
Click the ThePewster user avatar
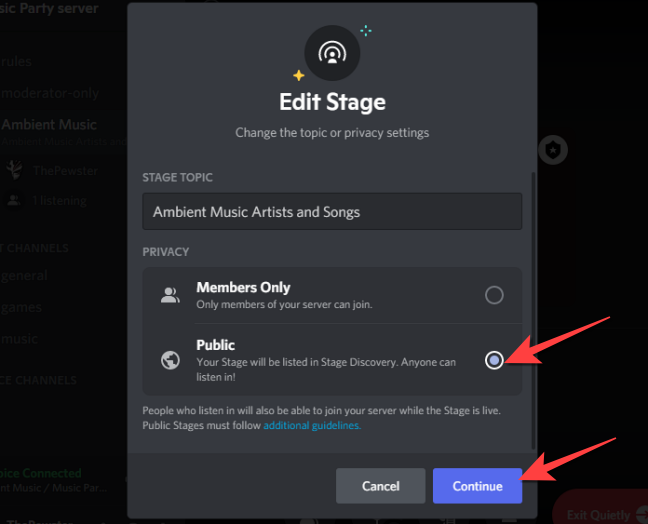pos(14,171)
